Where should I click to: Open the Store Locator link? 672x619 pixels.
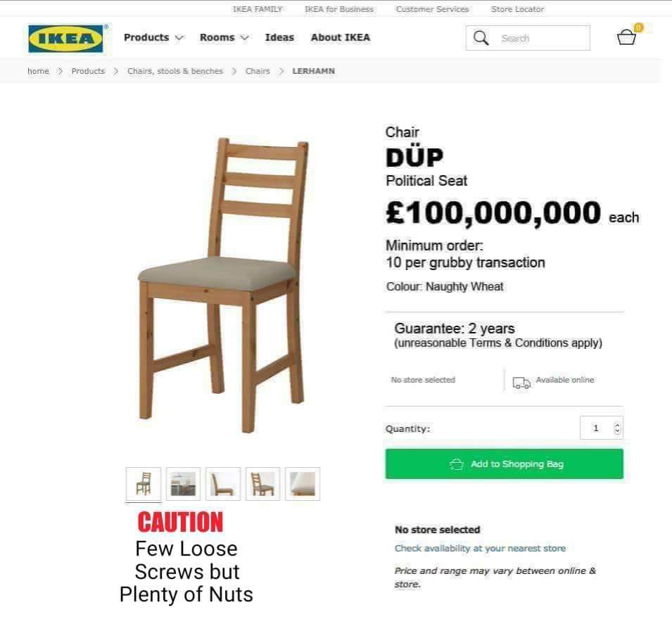coord(517,9)
